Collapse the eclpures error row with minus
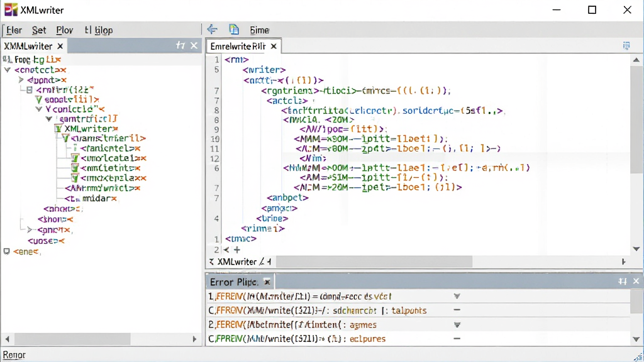Image resolution: width=644 pixels, height=362 pixels. click(x=457, y=339)
